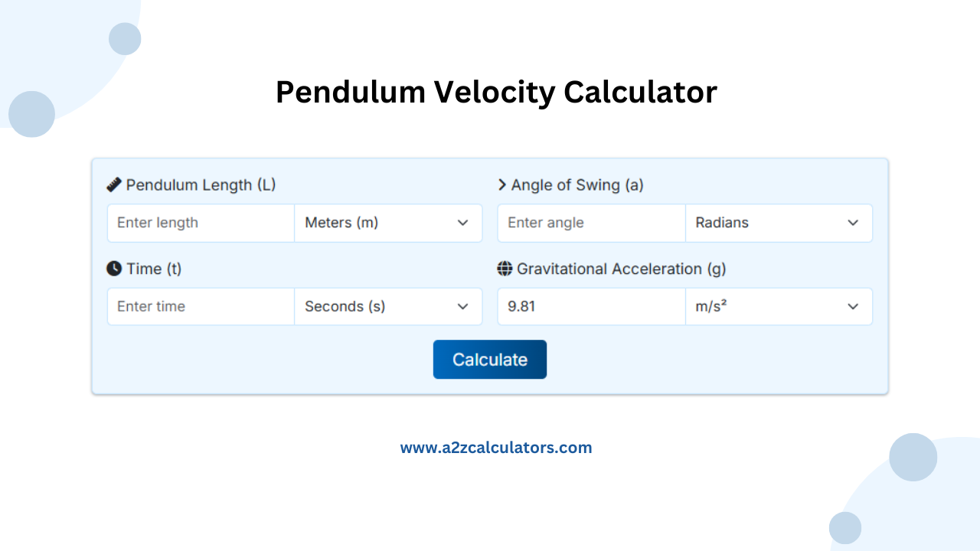The image size is (980, 551).
Task: Click the ruler icon beside Pendulum Length
Action: click(115, 184)
